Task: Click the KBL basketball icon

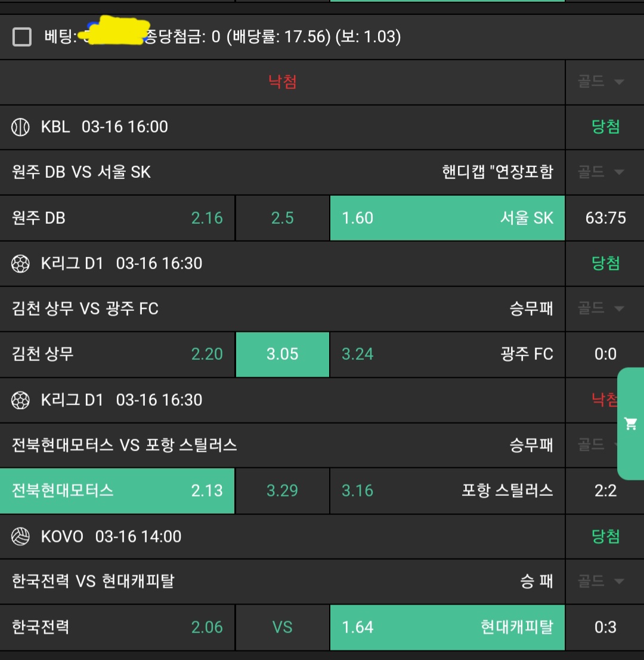Action: tap(20, 127)
